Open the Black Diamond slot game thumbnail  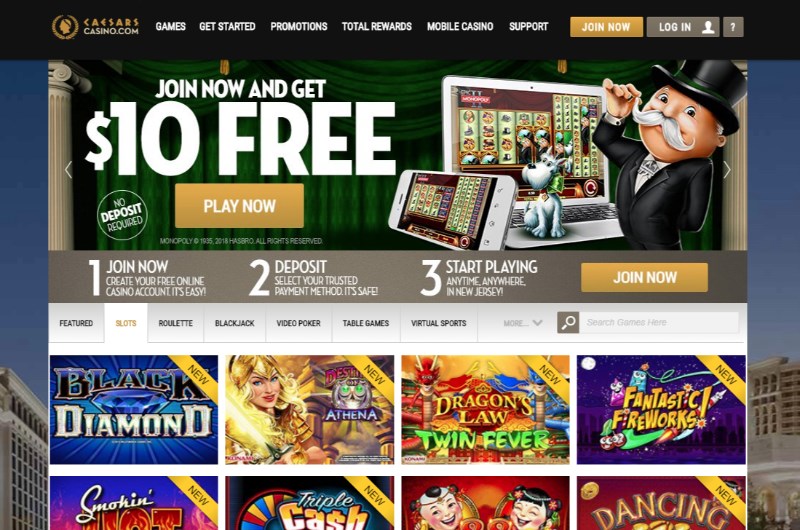pos(134,410)
